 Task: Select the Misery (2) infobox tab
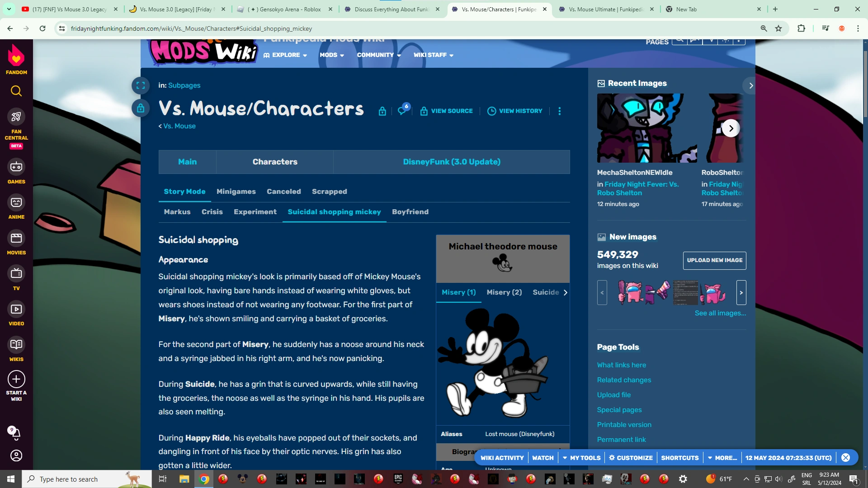pyautogui.click(x=504, y=292)
